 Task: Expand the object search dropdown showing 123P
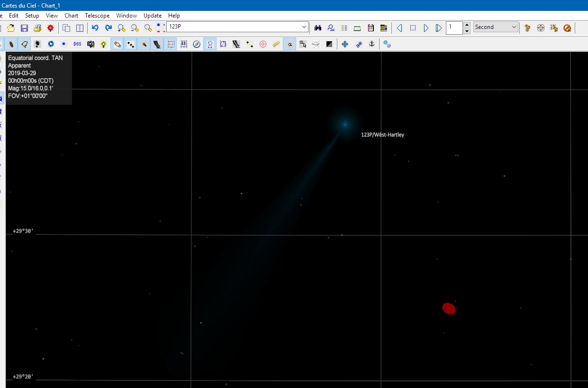click(x=304, y=27)
